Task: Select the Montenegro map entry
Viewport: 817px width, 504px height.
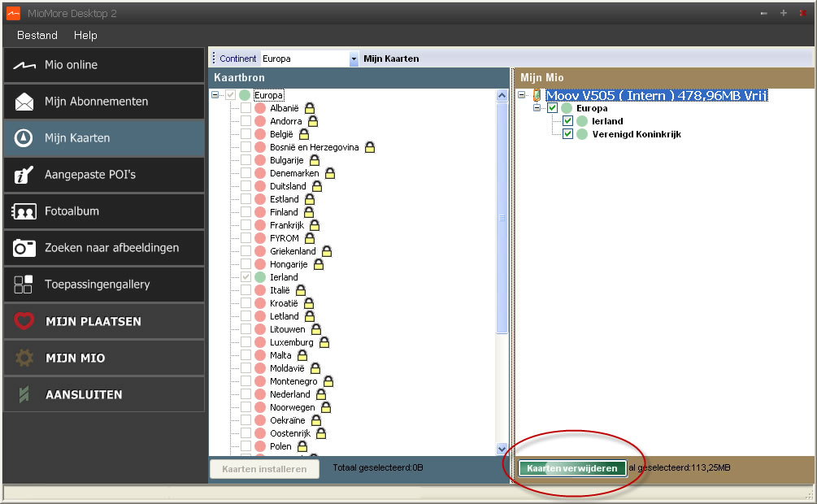Action: pos(293,381)
